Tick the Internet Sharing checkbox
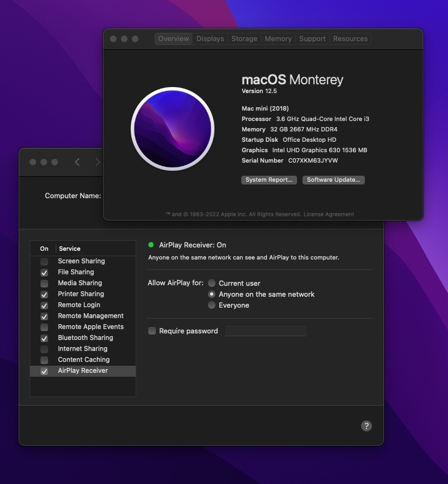This screenshot has height=484, width=448. [44, 349]
